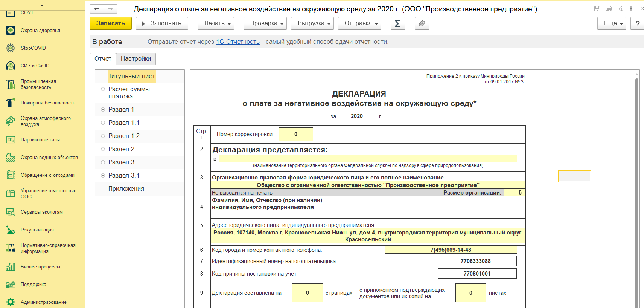
Task: Click the sigma sum toolbar icon
Action: click(398, 23)
